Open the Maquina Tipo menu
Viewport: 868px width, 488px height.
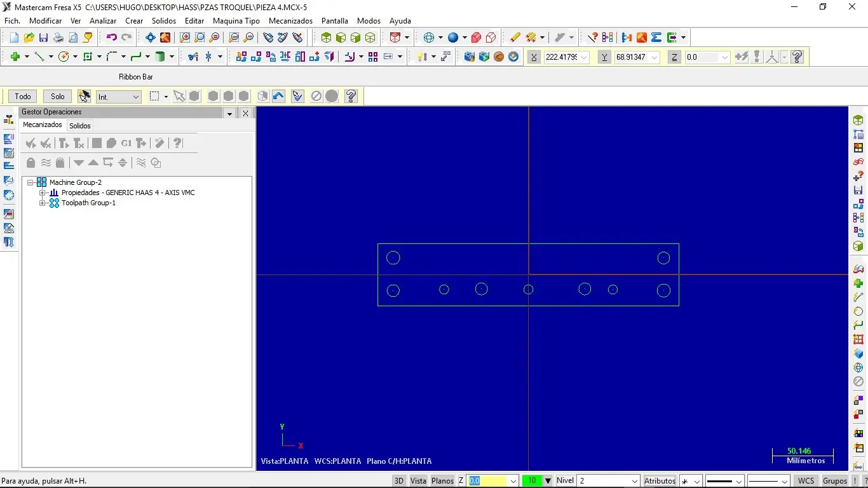tap(236, 21)
